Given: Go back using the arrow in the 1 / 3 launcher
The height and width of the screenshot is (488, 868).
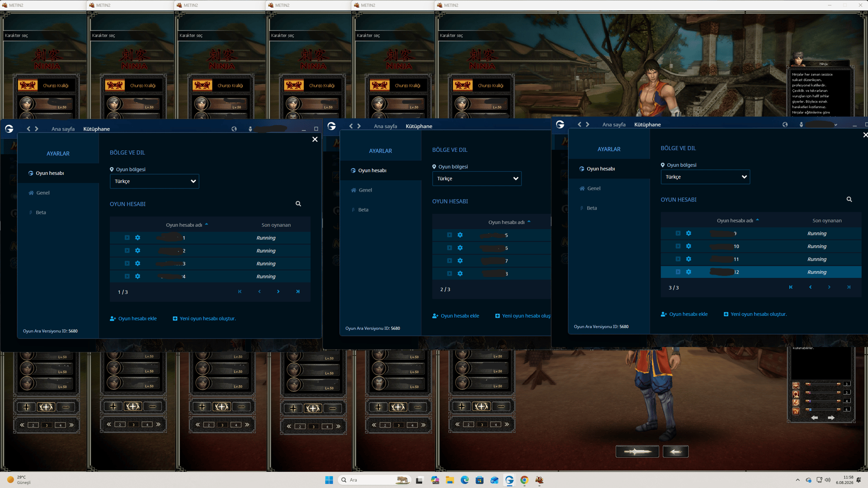Looking at the screenshot, I should [28, 129].
